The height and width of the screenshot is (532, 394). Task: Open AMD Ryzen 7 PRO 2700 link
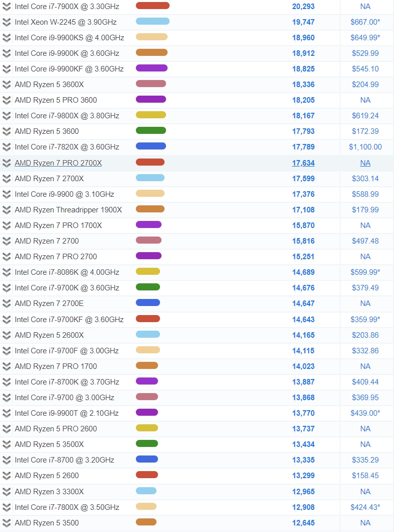coord(56,257)
